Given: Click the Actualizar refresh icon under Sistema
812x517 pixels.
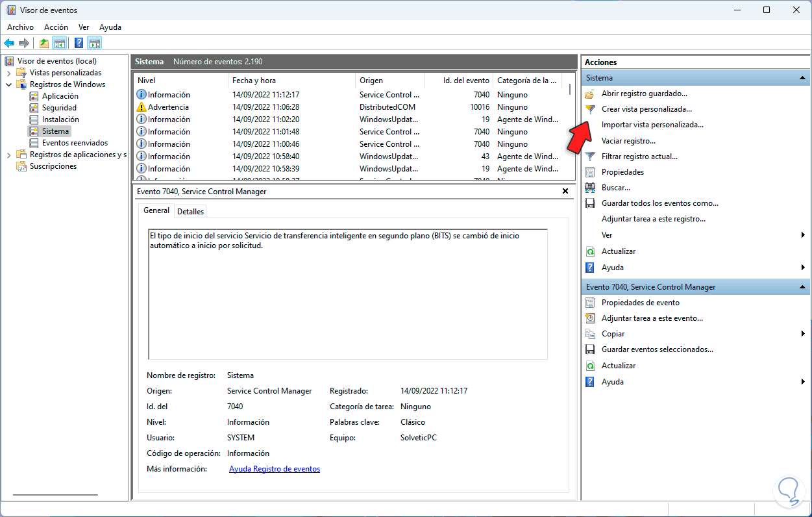Looking at the screenshot, I should click(590, 251).
